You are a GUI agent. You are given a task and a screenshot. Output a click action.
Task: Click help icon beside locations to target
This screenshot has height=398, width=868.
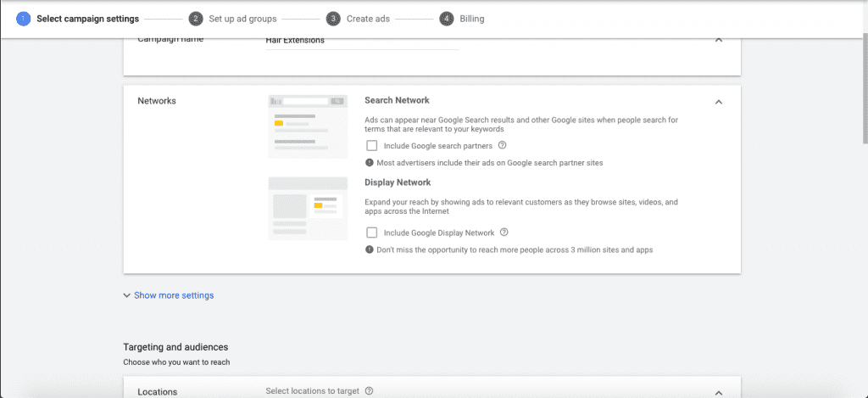[x=369, y=391]
